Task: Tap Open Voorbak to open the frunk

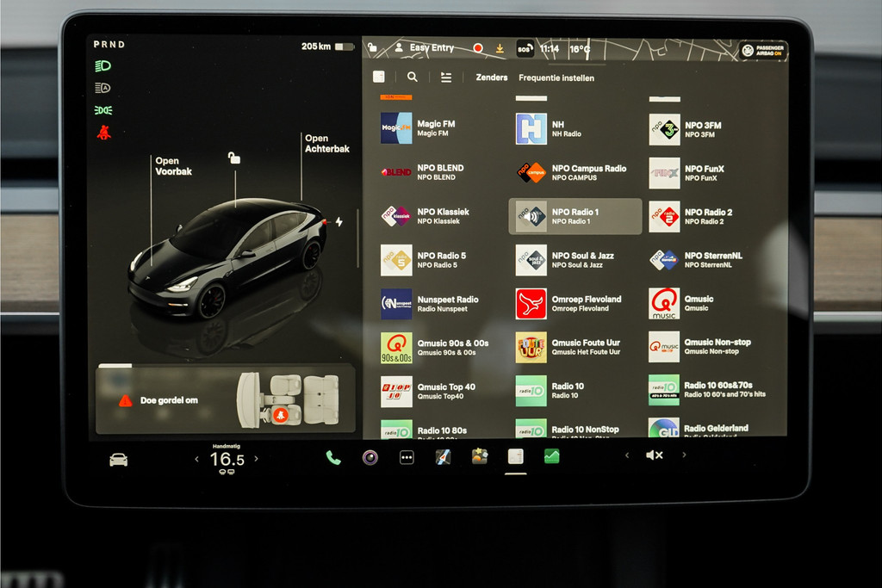Action: (x=173, y=166)
